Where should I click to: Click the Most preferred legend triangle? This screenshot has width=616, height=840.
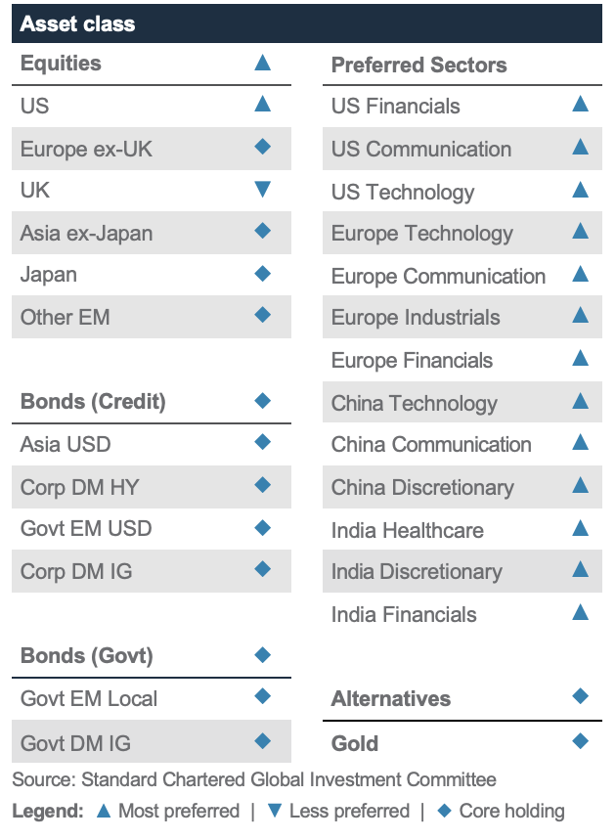(x=104, y=811)
